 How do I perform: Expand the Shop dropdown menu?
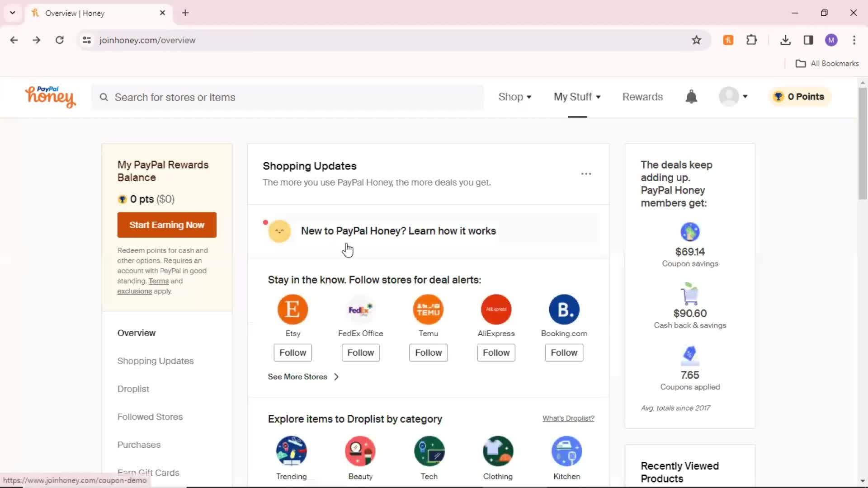(515, 97)
